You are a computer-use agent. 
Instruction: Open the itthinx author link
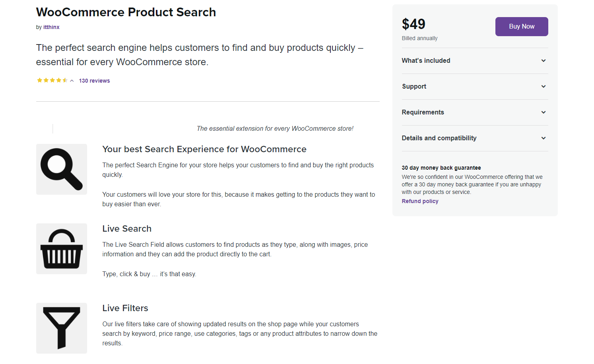tap(51, 27)
